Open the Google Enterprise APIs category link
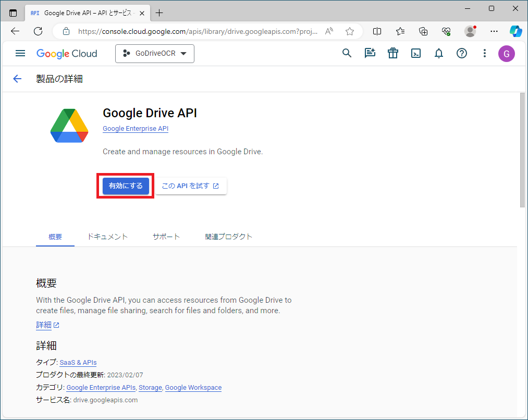This screenshot has width=528, height=420. (101, 387)
